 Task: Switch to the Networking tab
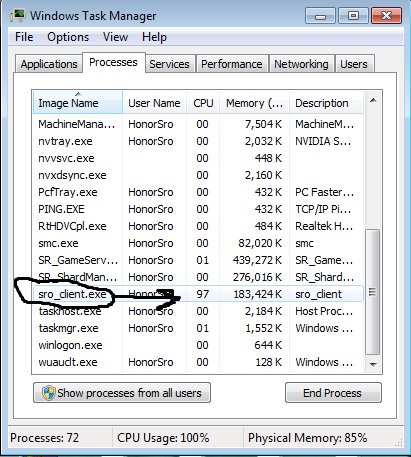301,64
